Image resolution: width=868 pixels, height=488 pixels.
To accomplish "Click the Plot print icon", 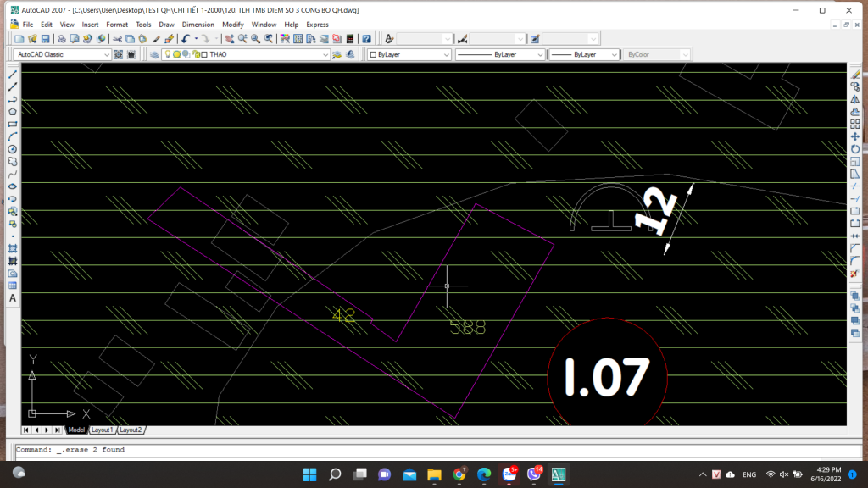I will pyautogui.click(x=61, y=39).
